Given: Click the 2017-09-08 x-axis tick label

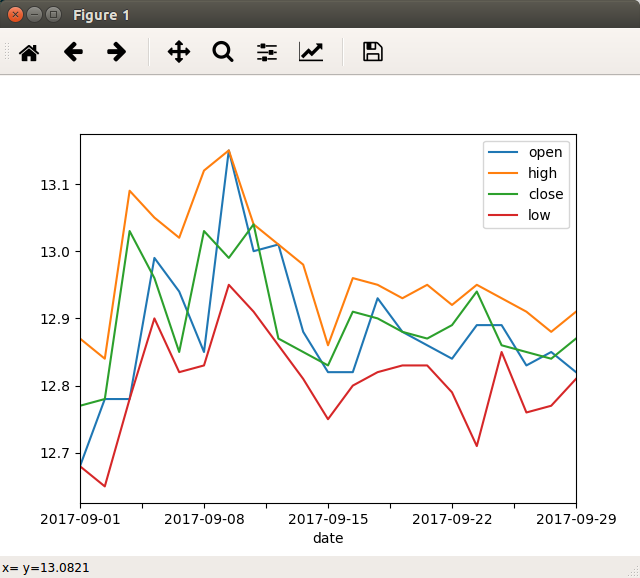Looking at the screenshot, I should (x=204, y=519).
